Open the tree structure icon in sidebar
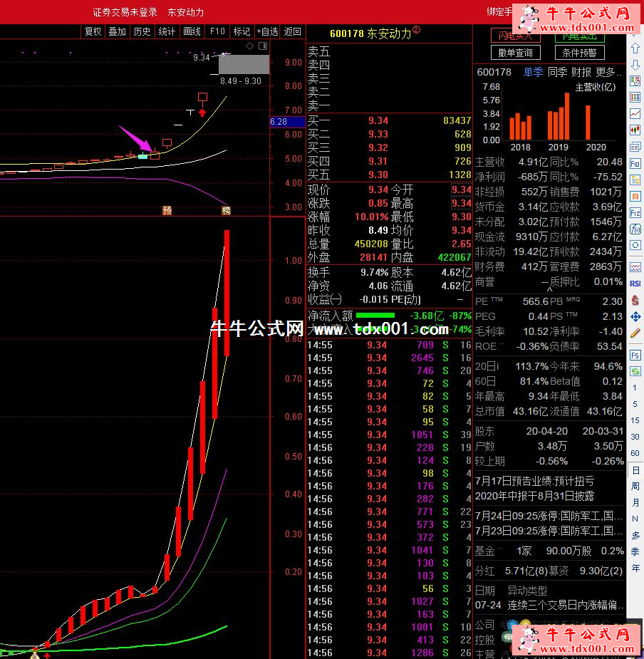This screenshot has width=644, height=659. point(635,180)
